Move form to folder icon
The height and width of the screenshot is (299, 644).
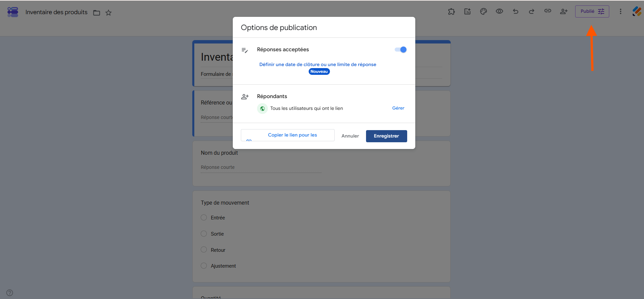(x=97, y=13)
